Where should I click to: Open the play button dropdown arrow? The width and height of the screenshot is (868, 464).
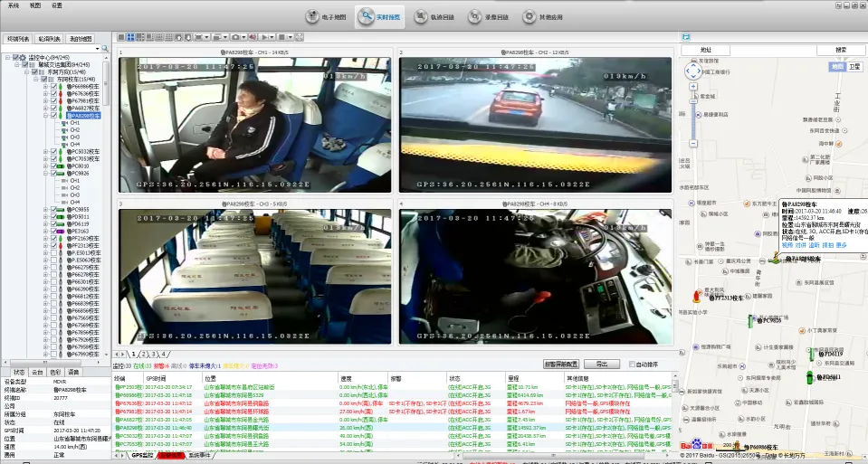(272, 37)
